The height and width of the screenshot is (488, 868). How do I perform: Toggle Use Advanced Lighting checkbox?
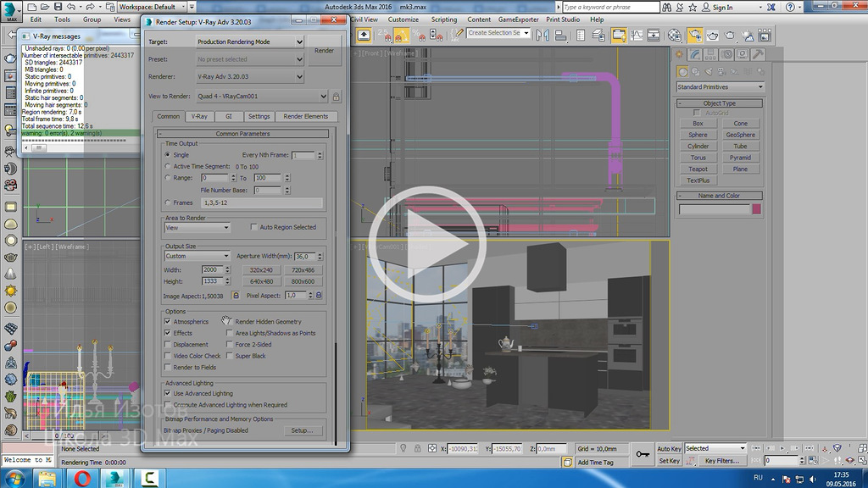(x=168, y=393)
